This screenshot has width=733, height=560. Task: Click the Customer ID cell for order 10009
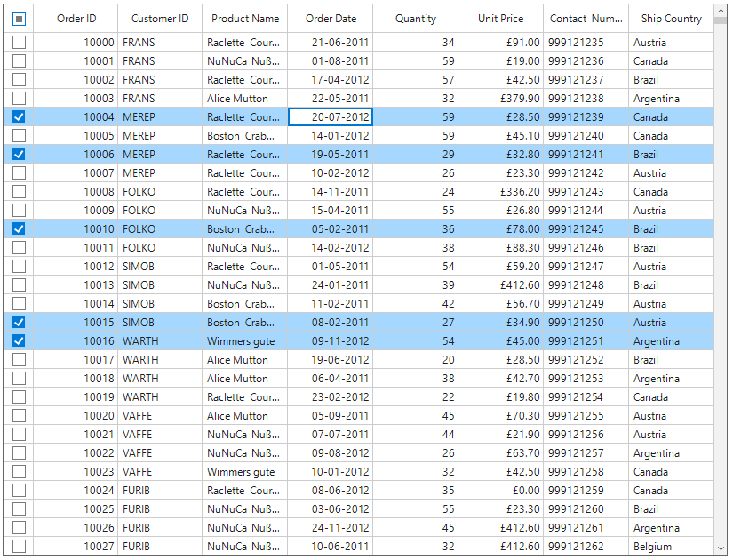160,211
